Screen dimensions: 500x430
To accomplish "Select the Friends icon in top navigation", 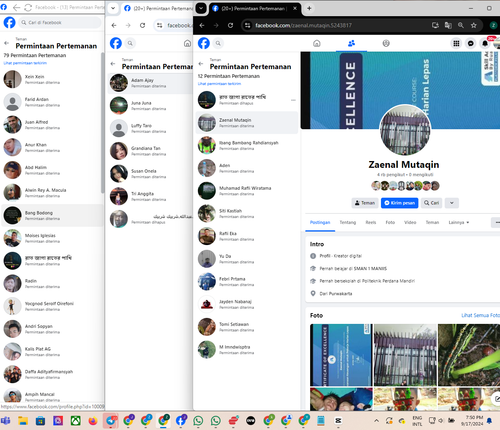I will [x=351, y=43].
